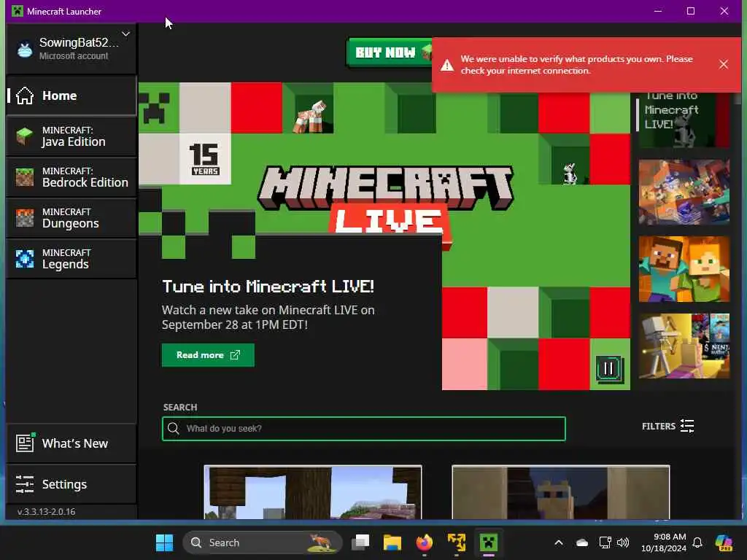Click the Java Edition grass block icon
Screen dimensions: 747x560
(x=25, y=136)
